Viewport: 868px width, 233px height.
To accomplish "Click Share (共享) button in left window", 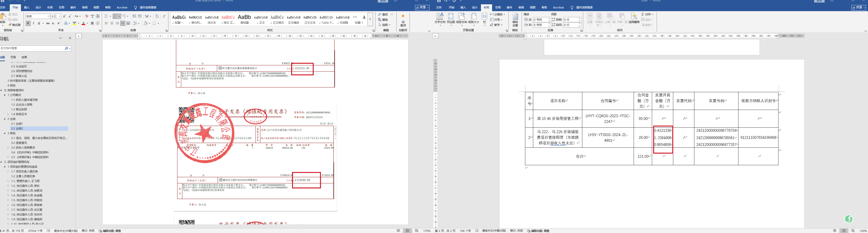I will pos(423,8).
